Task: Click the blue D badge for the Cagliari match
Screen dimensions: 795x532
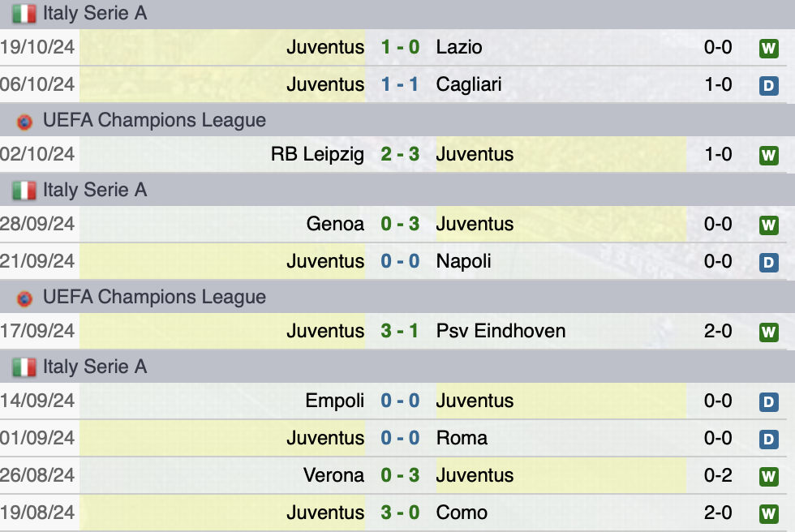Action: pyautogui.click(x=770, y=84)
